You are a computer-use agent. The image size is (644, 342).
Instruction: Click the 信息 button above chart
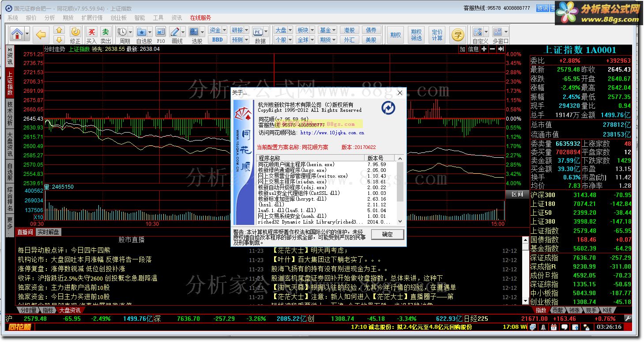(473, 49)
